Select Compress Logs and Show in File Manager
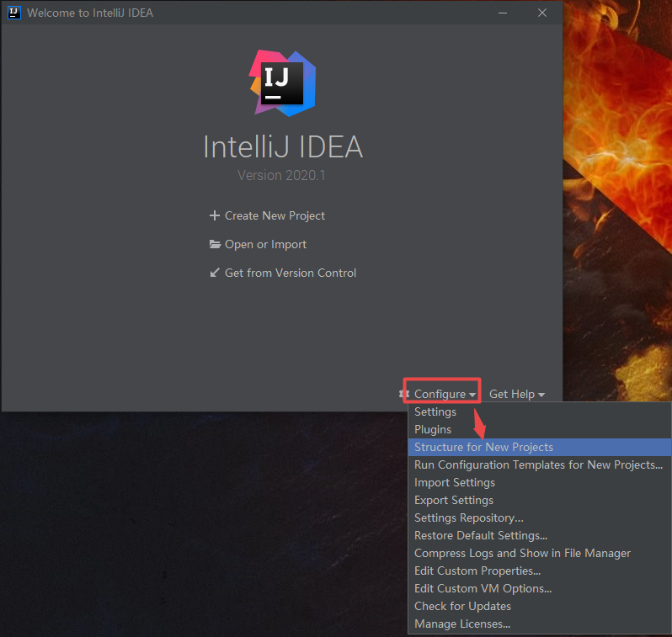The height and width of the screenshot is (637, 672). pos(540,553)
